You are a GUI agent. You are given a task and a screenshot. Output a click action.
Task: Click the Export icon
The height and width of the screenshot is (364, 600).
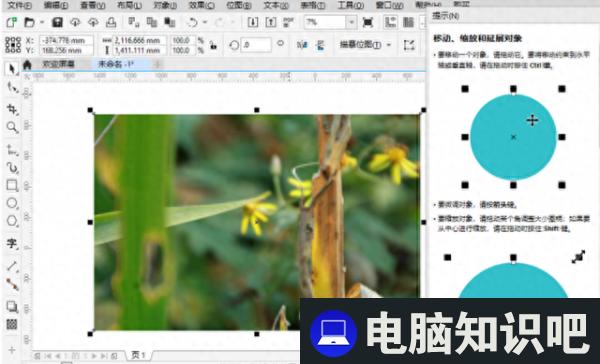[x=271, y=22]
